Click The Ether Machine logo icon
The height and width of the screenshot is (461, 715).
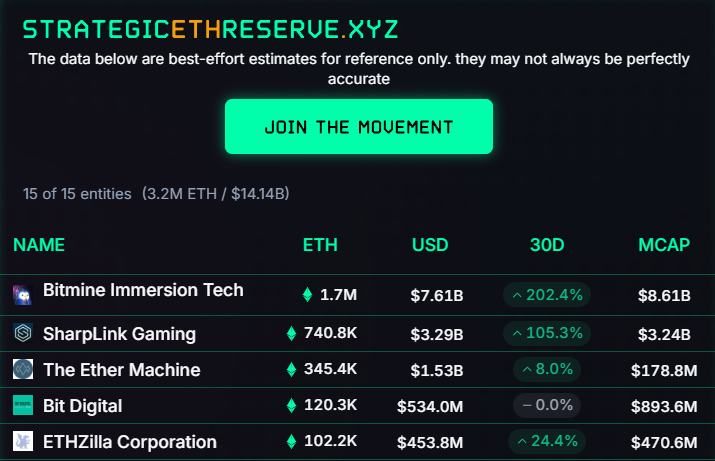[x=23, y=370]
